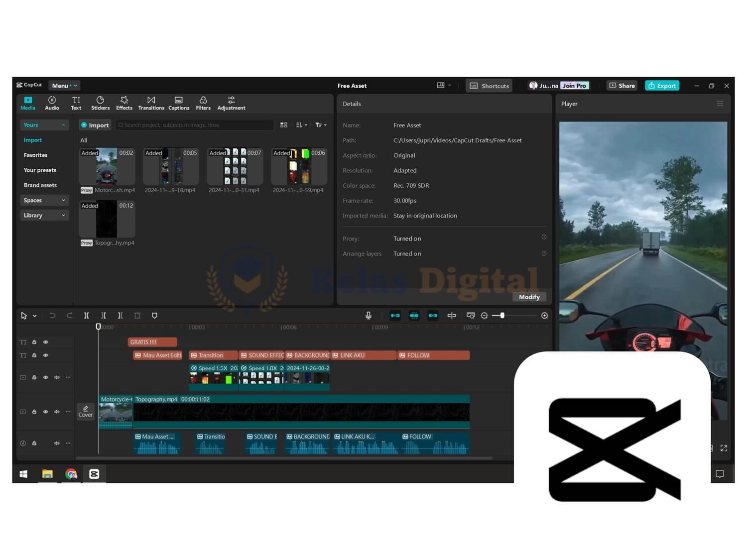The height and width of the screenshot is (560, 747).
Task: Hide the Speed 1.5X overlay video track
Action: click(46, 377)
